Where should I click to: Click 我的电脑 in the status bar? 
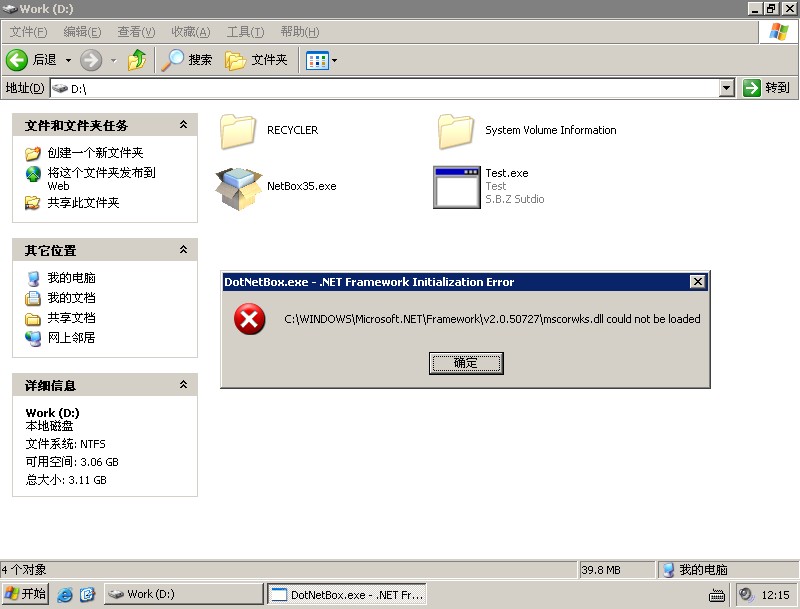pos(703,570)
